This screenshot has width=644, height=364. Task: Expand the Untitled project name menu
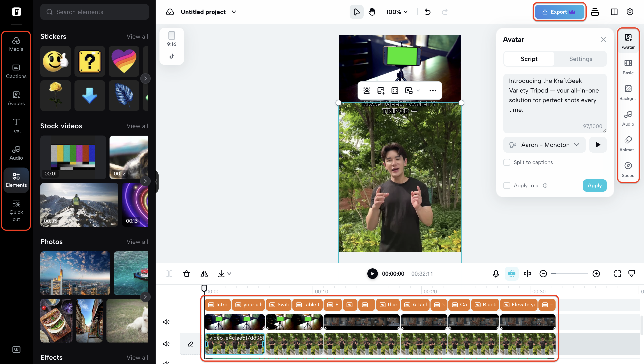click(x=234, y=12)
